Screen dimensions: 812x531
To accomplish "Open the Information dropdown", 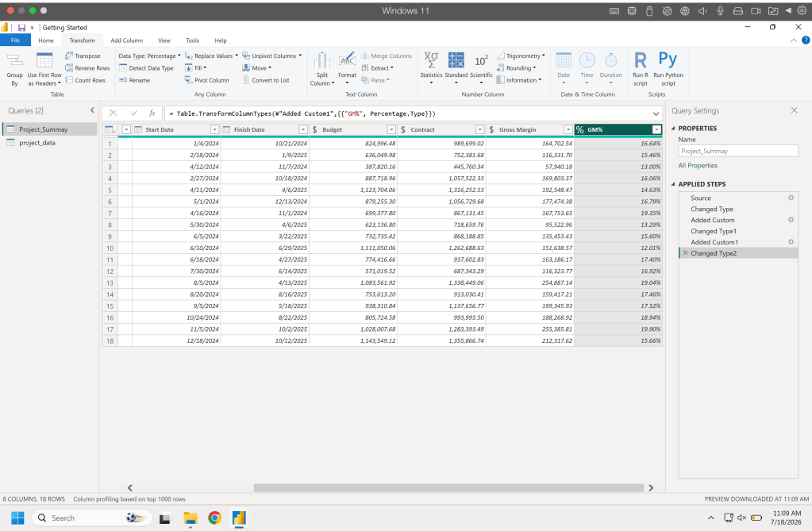I will pyautogui.click(x=519, y=80).
